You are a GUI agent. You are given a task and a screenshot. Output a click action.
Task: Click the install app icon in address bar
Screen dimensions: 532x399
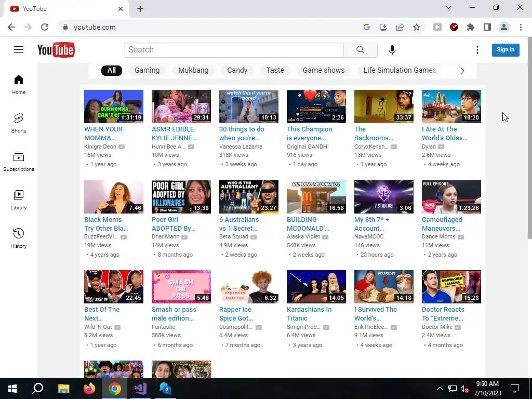pyautogui.click(x=383, y=27)
